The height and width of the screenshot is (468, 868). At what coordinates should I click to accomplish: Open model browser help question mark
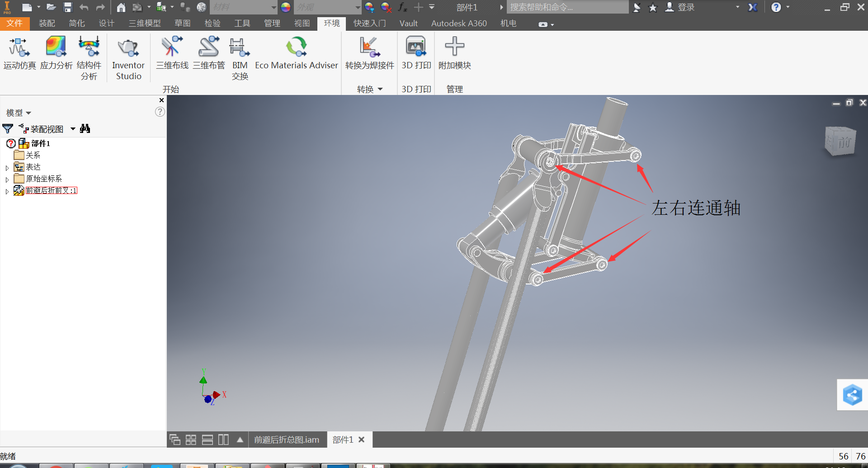[160, 112]
